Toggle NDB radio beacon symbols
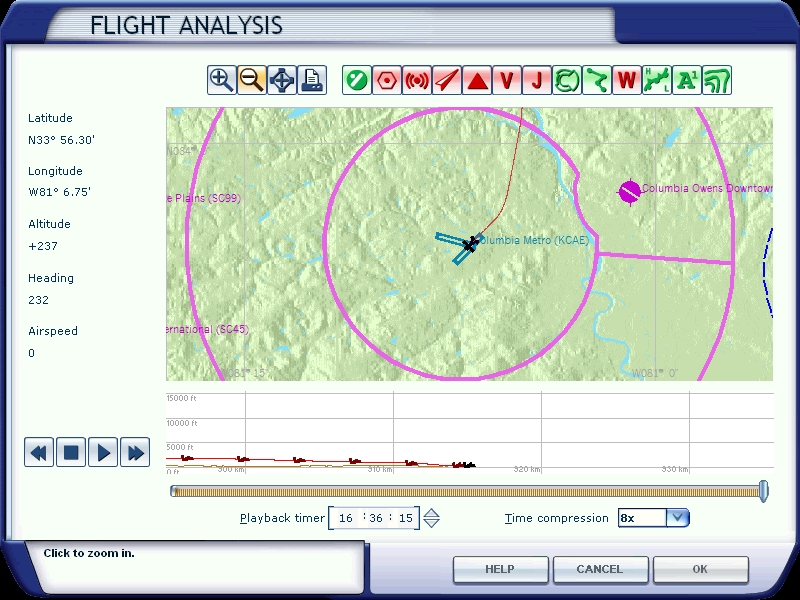 [x=417, y=80]
